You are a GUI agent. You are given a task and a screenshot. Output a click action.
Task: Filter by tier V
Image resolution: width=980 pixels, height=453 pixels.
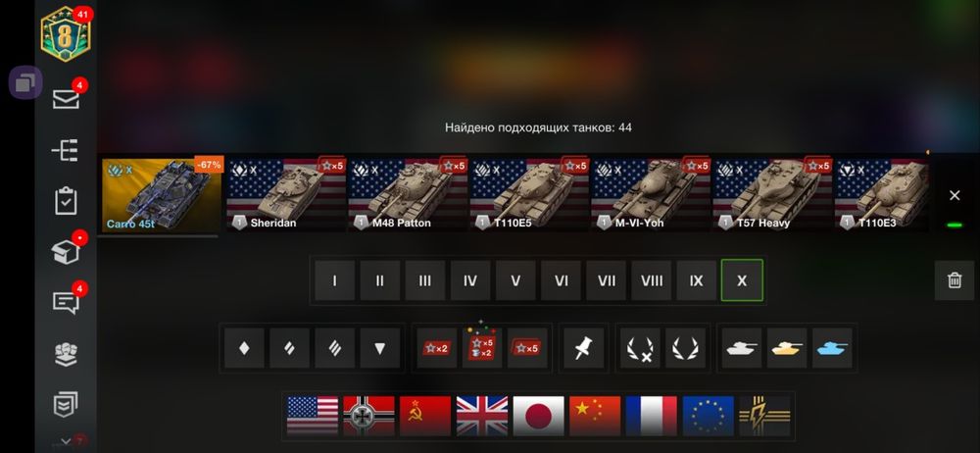515,280
